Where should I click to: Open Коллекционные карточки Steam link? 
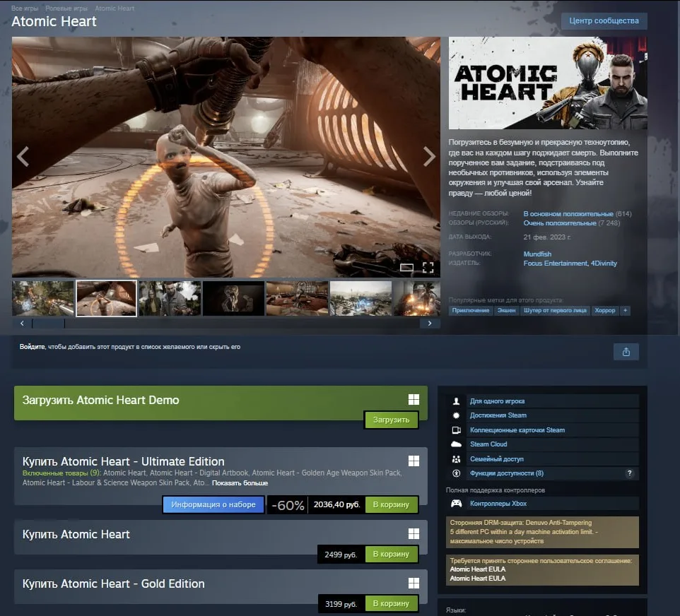[517, 430]
